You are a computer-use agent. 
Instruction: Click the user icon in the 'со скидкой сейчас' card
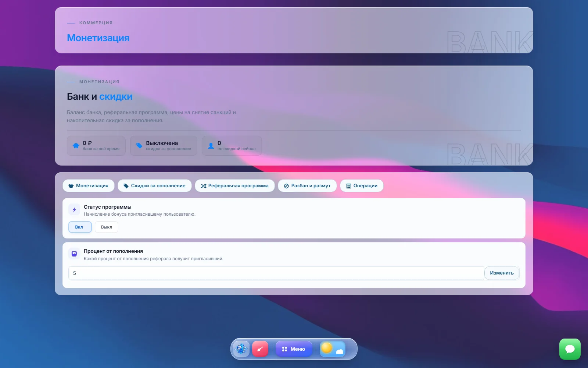coord(211,146)
